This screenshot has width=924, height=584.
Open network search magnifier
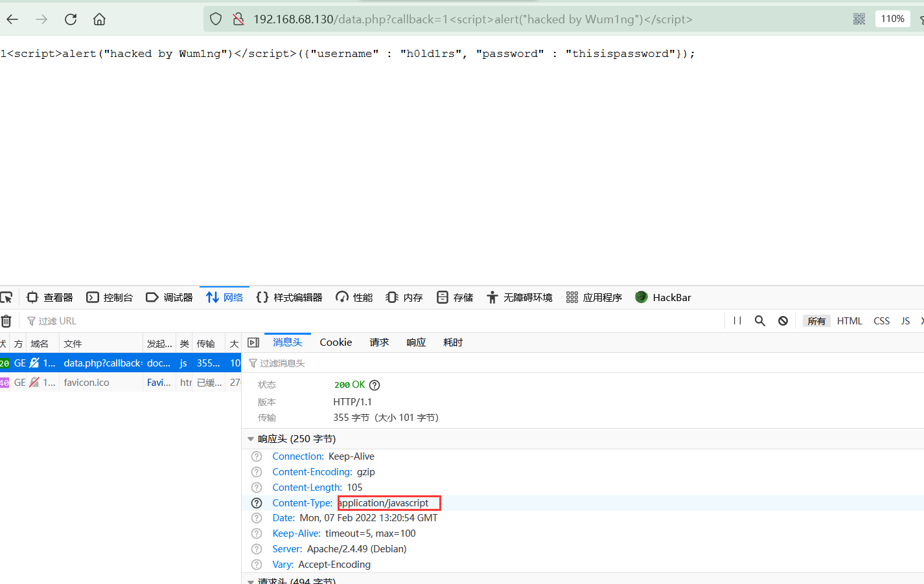click(760, 321)
